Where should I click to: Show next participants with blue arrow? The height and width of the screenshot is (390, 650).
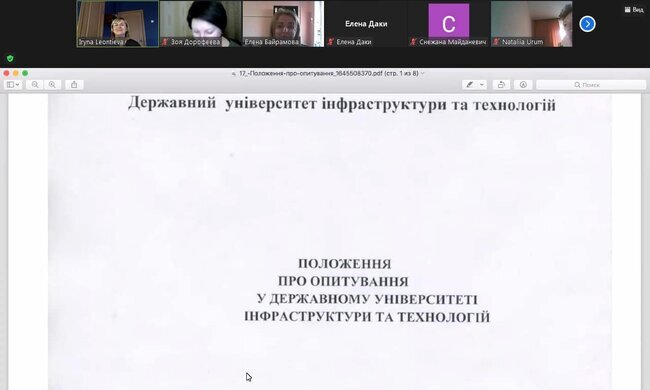click(x=587, y=24)
